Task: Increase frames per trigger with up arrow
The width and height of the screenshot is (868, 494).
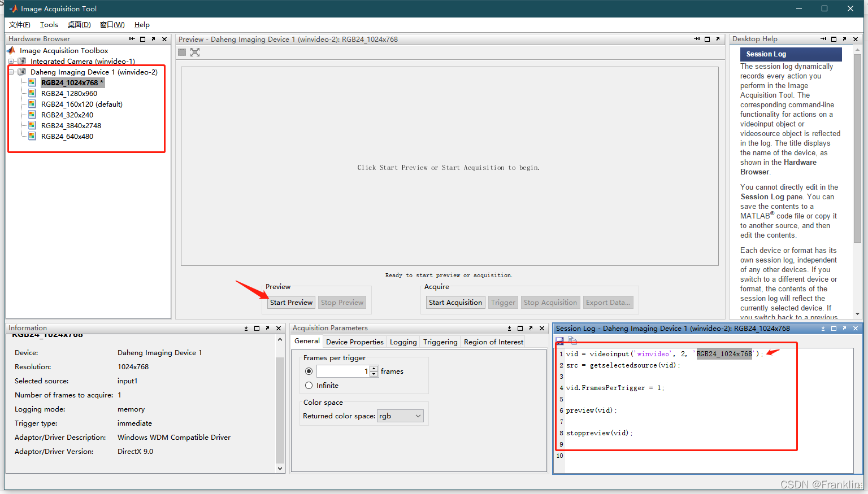Action: (x=374, y=368)
